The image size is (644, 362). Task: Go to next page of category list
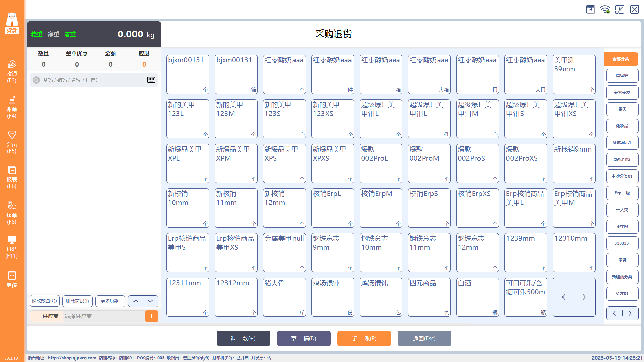630,313
